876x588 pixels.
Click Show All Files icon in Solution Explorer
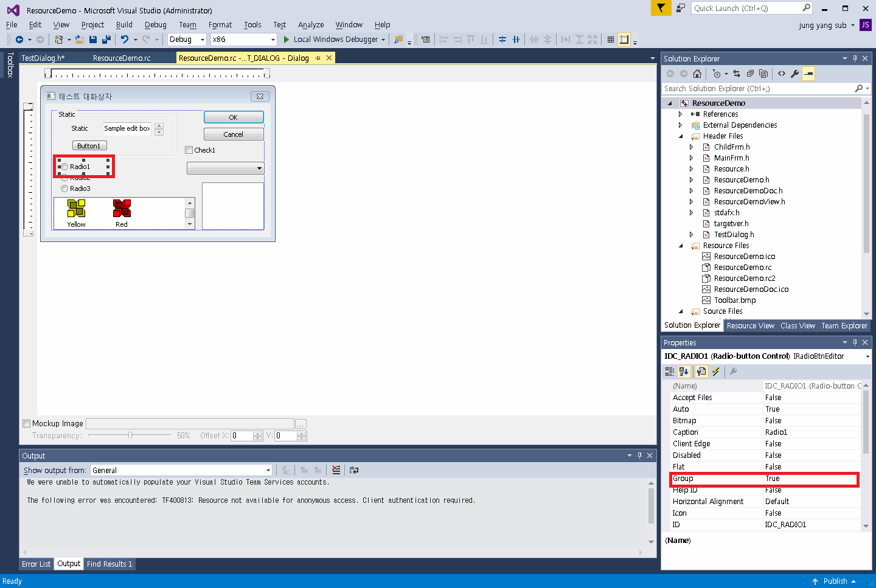tap(763, 74)
